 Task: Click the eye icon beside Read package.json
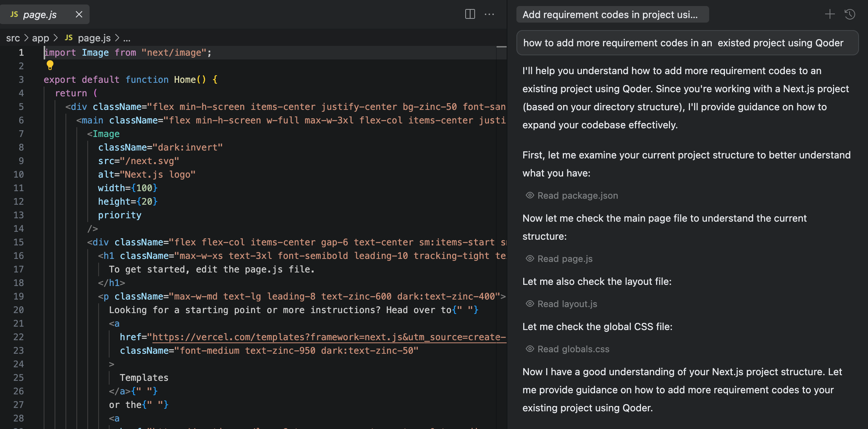pos(530,195)
